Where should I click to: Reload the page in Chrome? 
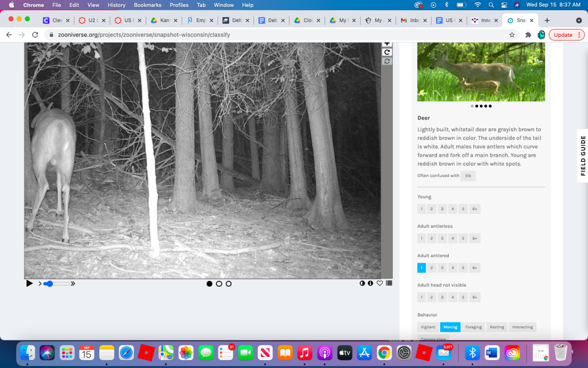pos(35,35)
